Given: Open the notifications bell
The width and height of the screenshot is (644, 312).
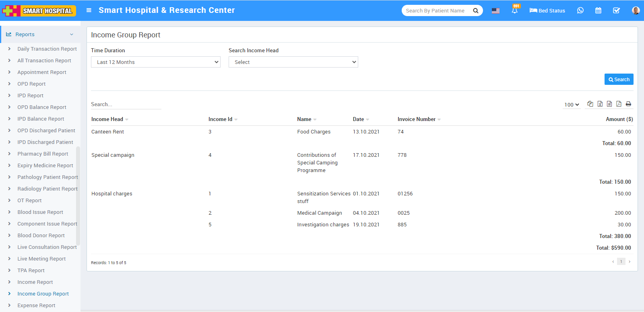Looking at the screenshot, I should (x=514, y=10).
